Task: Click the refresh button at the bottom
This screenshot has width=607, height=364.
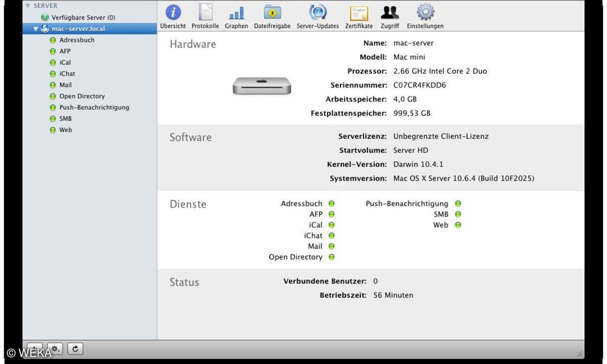Action: [75, 349]
